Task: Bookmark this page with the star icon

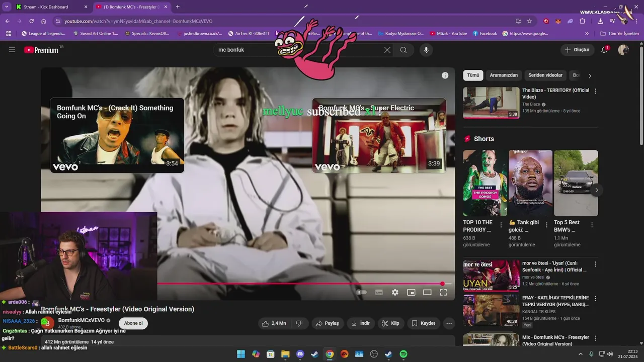Action: coord(529,21)
